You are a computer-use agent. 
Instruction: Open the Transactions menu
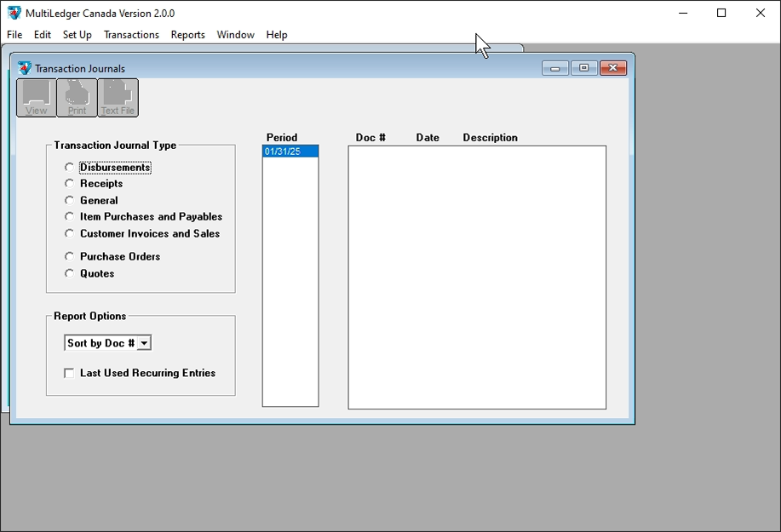tap(131, 35)
